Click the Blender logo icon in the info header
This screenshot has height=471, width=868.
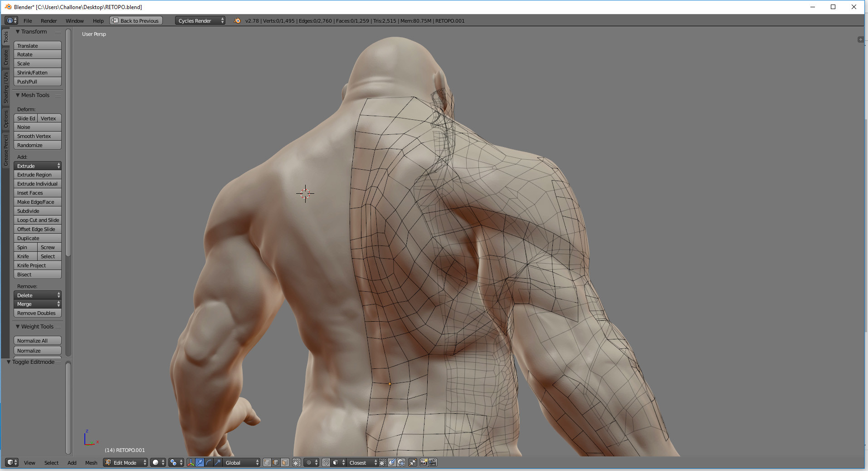click(x=237, y=20)
